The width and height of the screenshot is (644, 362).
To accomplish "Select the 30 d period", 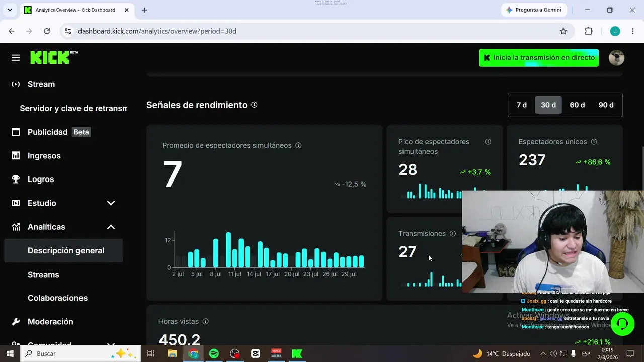I will (548, 105).
